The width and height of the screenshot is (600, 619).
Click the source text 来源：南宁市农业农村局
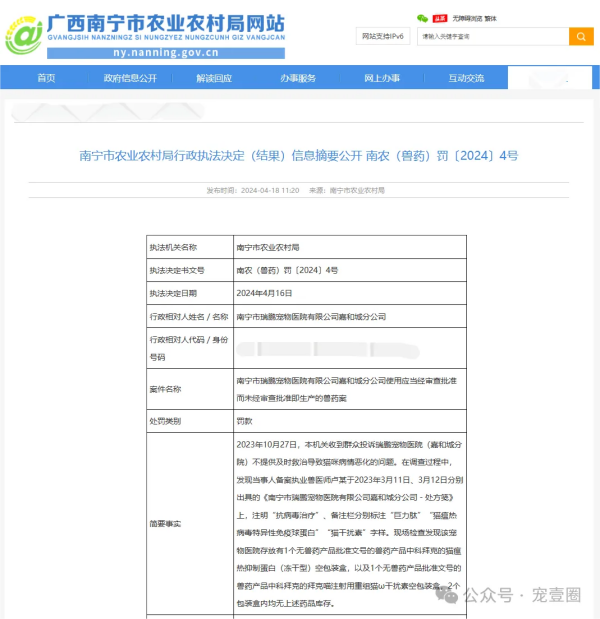coord(347,190)
